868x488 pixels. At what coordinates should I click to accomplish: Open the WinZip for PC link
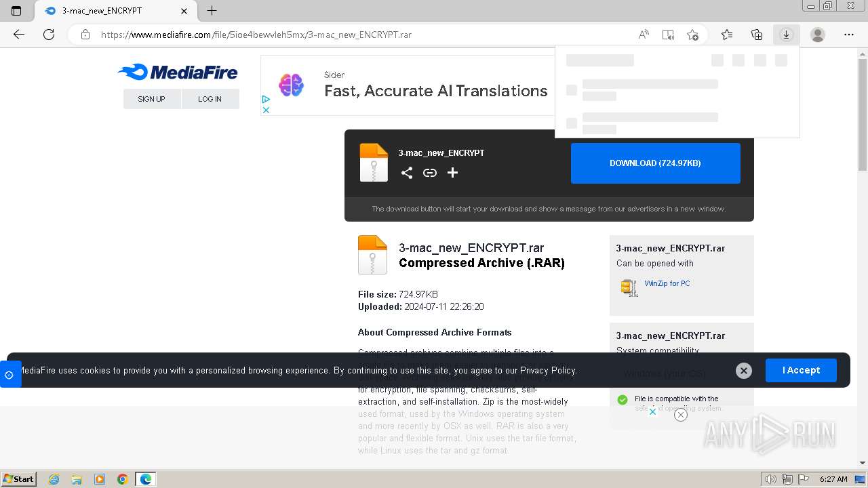pos(667,283)
